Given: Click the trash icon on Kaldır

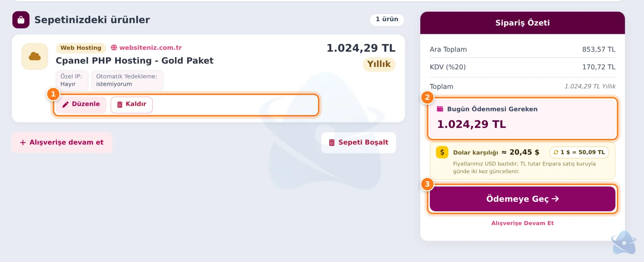Looking at the screenshot, I should pos(120,104).
